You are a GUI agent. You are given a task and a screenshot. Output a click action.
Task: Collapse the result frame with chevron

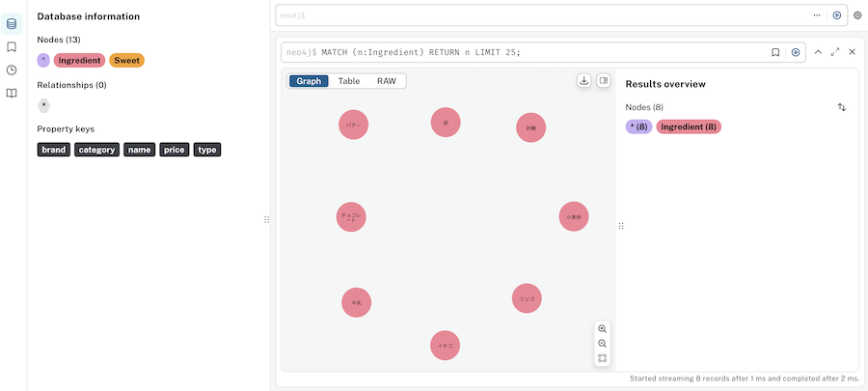(818, 51)
